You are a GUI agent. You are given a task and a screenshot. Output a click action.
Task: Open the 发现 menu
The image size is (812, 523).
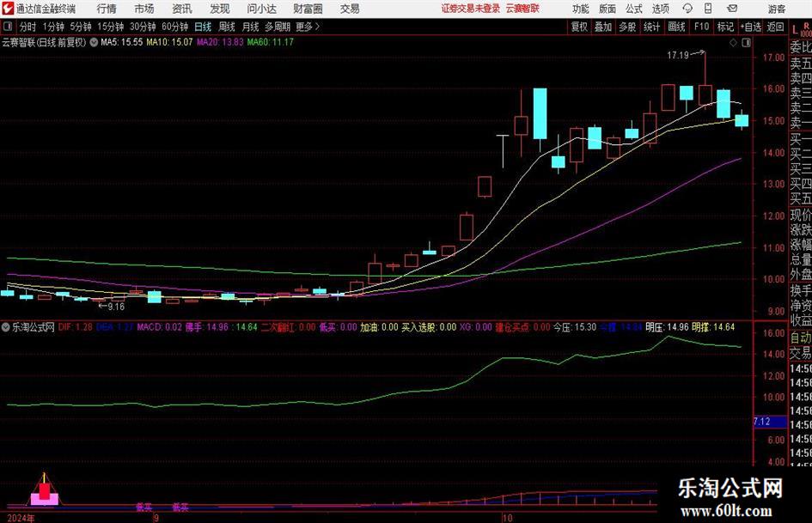220,9
